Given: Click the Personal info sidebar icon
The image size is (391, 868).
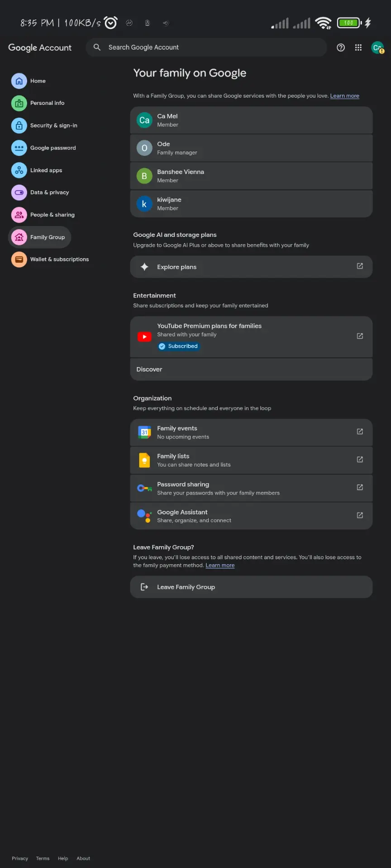Looking at the screenshot, I should pos(19,103).
